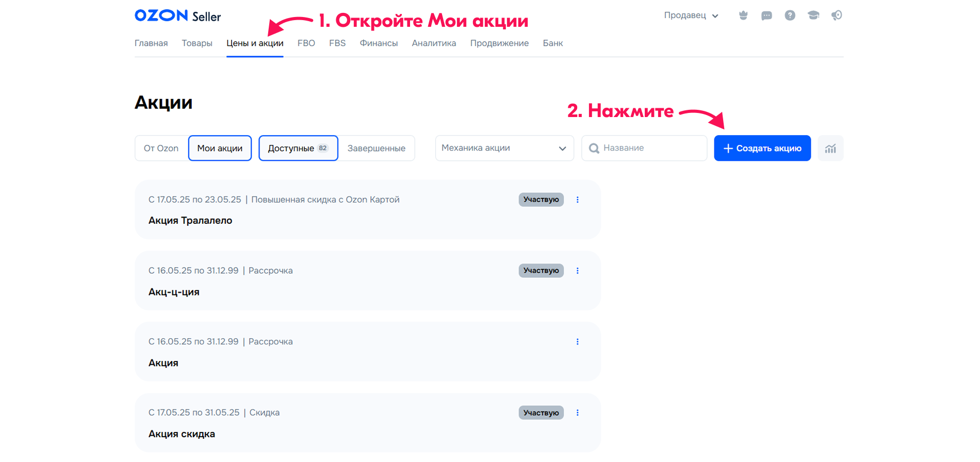Open the FBO tab

[306, 43]
